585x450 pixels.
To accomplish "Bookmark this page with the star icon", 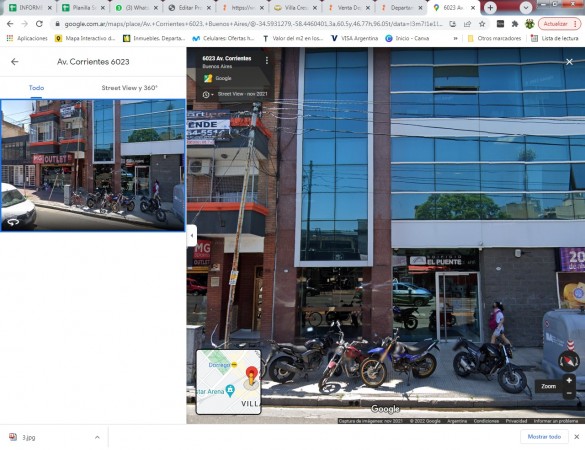I will [482, 24].
